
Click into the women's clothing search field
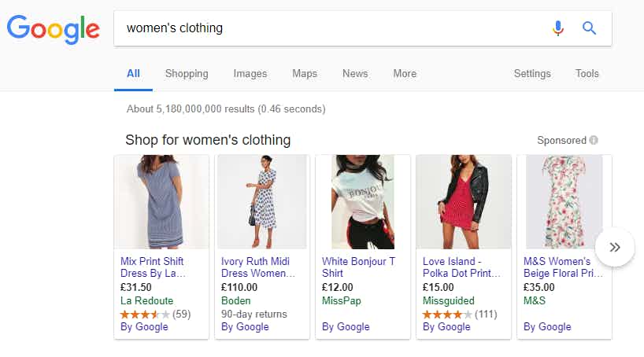click(331, 28)
